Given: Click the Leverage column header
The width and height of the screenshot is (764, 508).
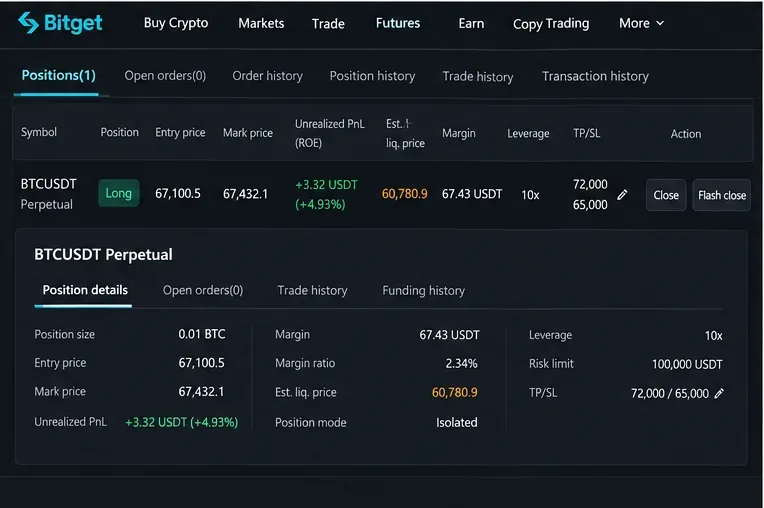Looking at the screenshot, I should [528, 133].
